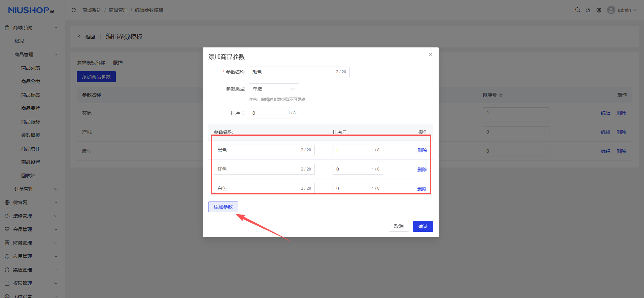Open 商品服务 in the sidebar
The image size is (644, 298).
31,122
